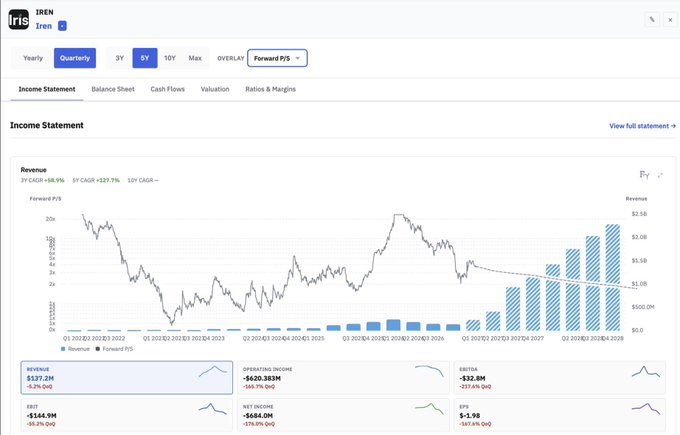The width and height of the screenshot is (680, 435).
Task: Click the pencil edit icon at top right
Action: 652,20
